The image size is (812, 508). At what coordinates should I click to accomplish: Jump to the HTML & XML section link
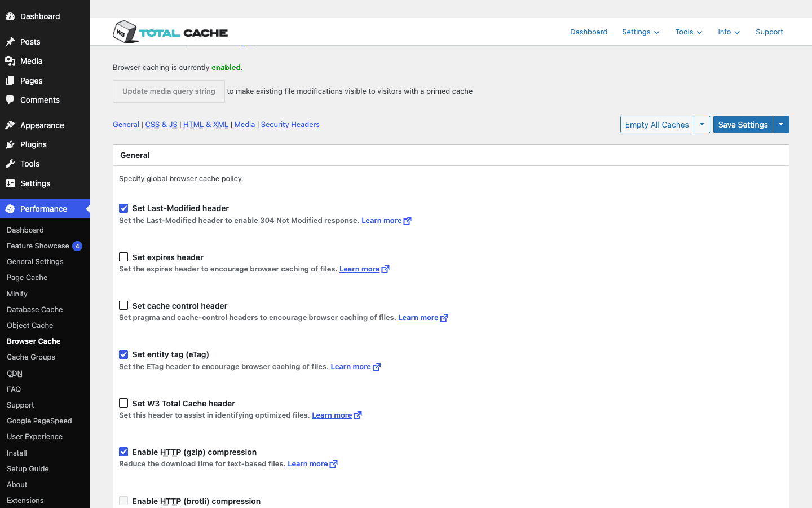[206, 125]
